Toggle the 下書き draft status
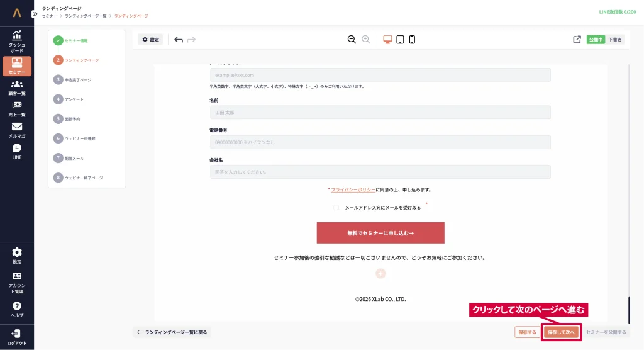Viewport: 644px width, 350px height. point(614,40)
